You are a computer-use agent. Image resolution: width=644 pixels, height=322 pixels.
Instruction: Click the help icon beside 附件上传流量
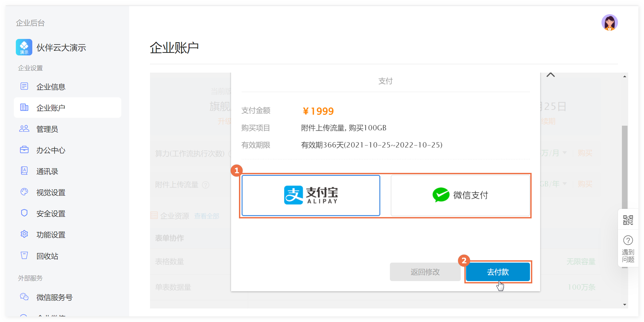206,185
